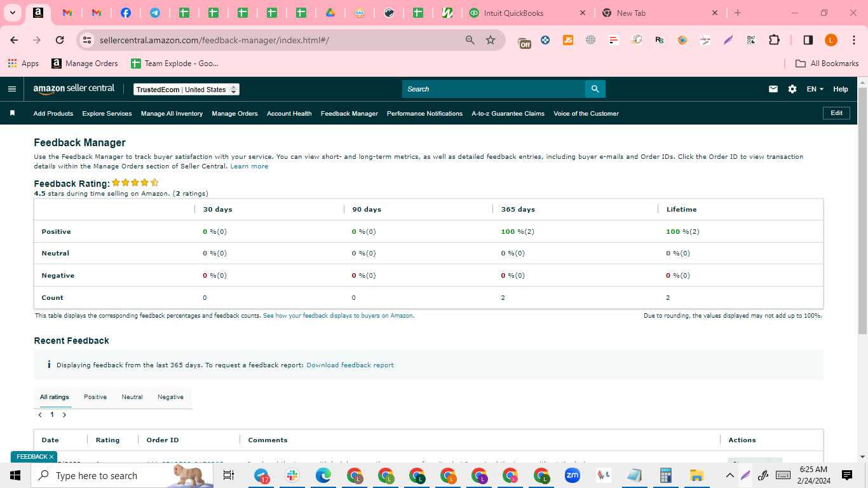Image resolution: width=868 pixels, height=488 pixels.
Task: Go to next page with right chevron
Action: [x=64, y=415]
